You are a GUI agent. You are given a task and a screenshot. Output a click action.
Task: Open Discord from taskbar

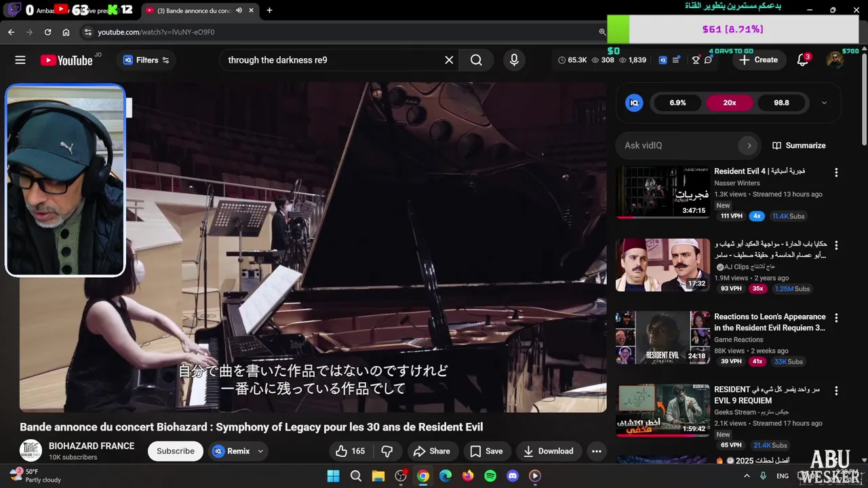(513, 476)
